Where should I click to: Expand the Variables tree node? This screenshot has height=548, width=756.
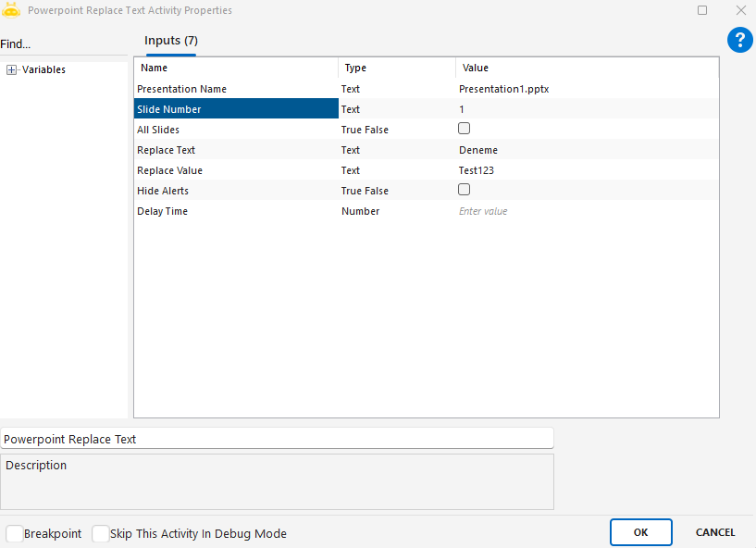tap(11, 69)
